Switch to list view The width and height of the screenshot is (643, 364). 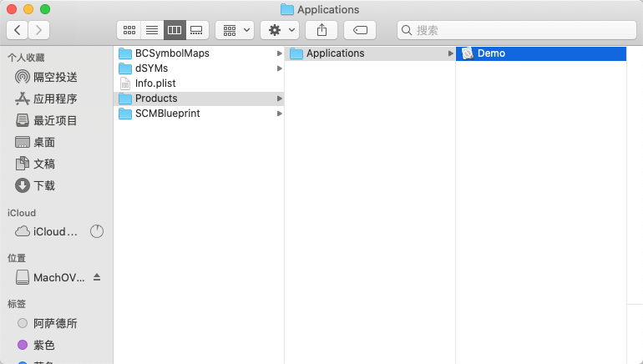click(152, 30)
